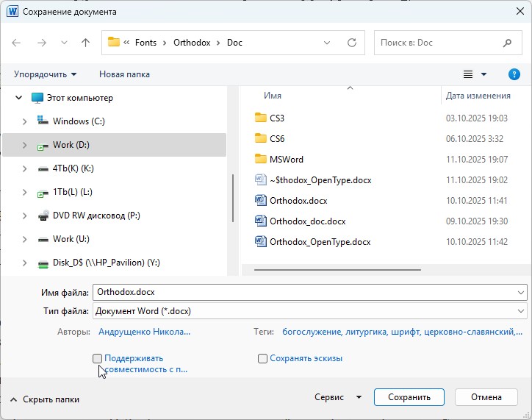The image size is (532, 420).
Task: Open the file type dropdown
Action: click(x=520, y=311)
